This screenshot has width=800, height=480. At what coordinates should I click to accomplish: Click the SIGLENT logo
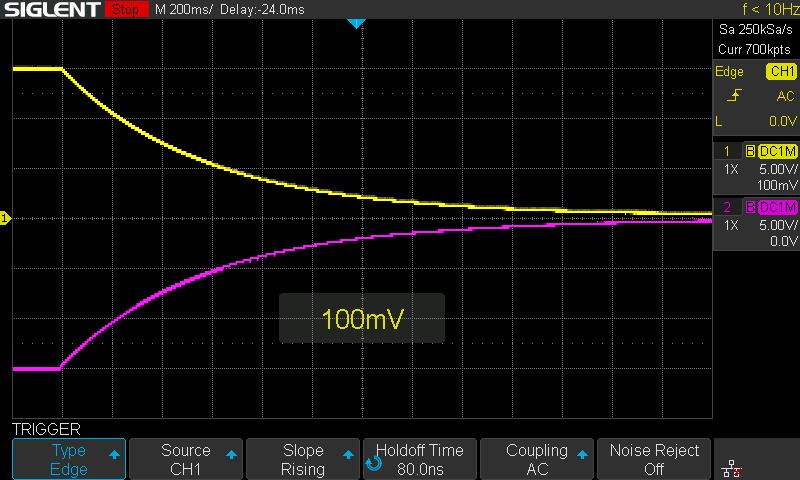tap(53, 9)
